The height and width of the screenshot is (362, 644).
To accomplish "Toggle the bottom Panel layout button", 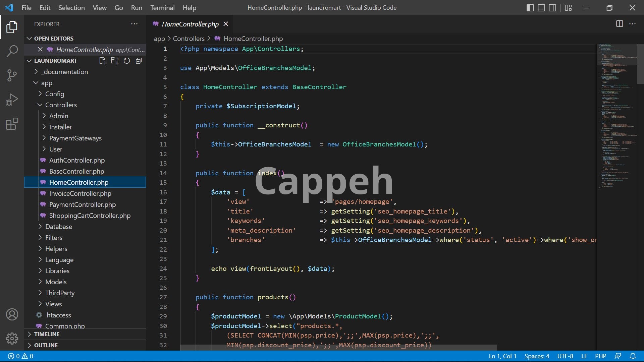I will point(541,8).
